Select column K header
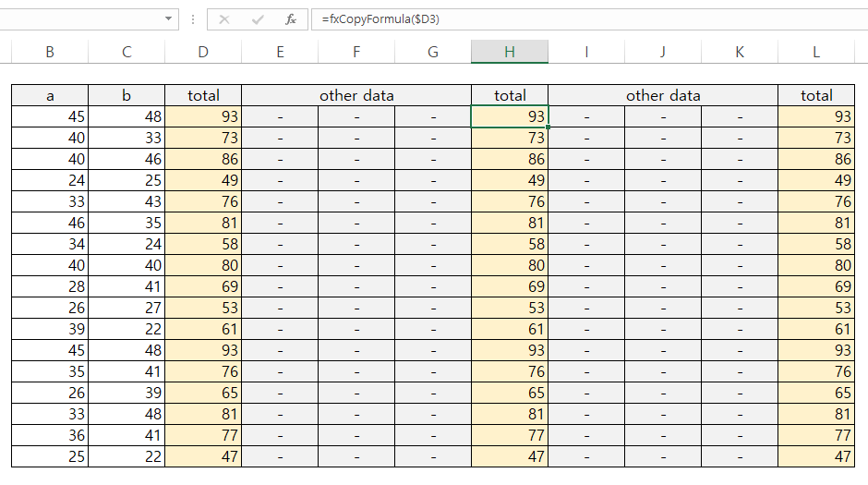The width and height of the screenshot is (868, 485). point(740,52)
